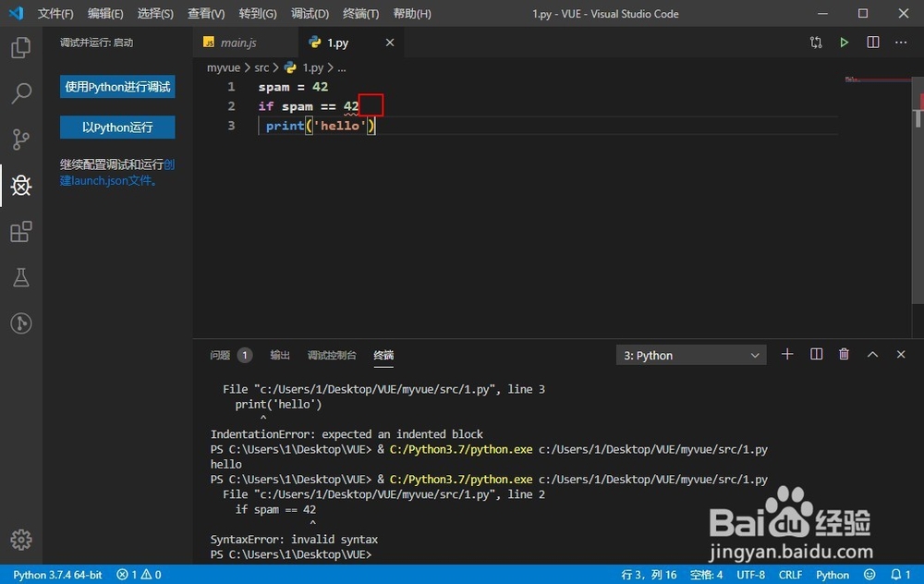
Task: Open Source Control view in activity bar
Action: click(x=21, y=140)
